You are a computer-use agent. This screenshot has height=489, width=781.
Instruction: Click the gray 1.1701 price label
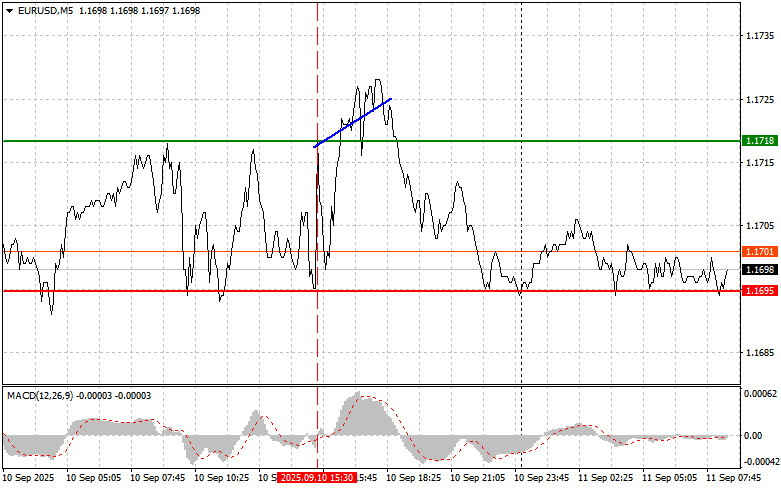tap(759, 252)
